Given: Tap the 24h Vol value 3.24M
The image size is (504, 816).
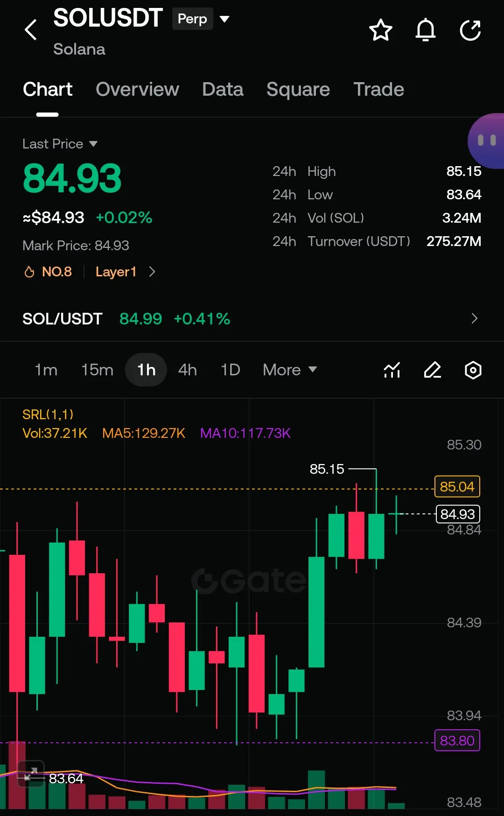Looking at the screenshot, I should coord(462,218).
